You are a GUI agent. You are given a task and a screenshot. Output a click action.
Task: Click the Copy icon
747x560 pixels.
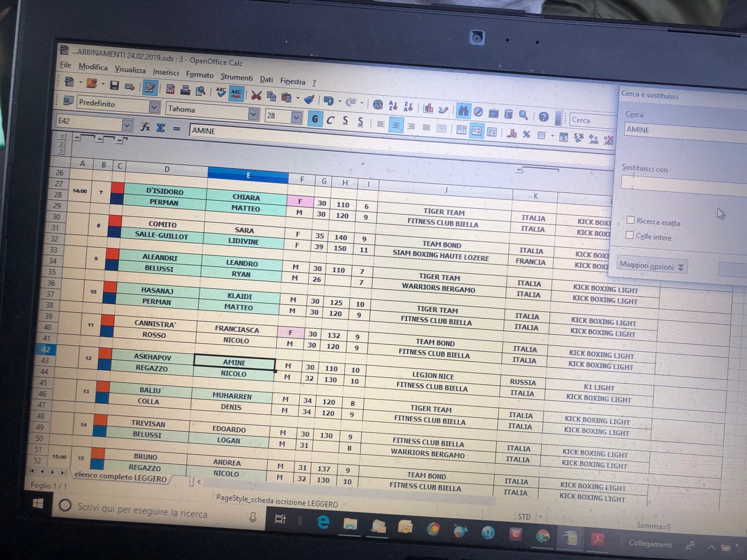point(271,96)
